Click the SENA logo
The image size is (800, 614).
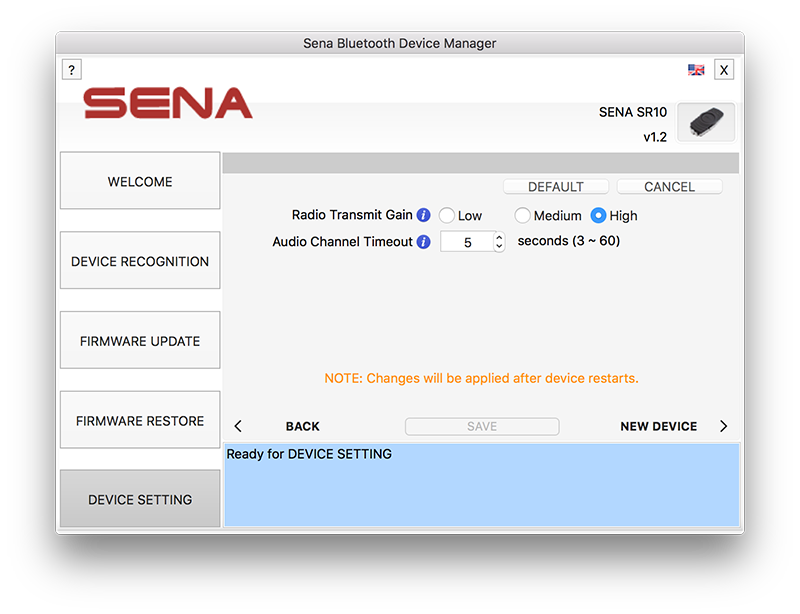pos(168,103)
